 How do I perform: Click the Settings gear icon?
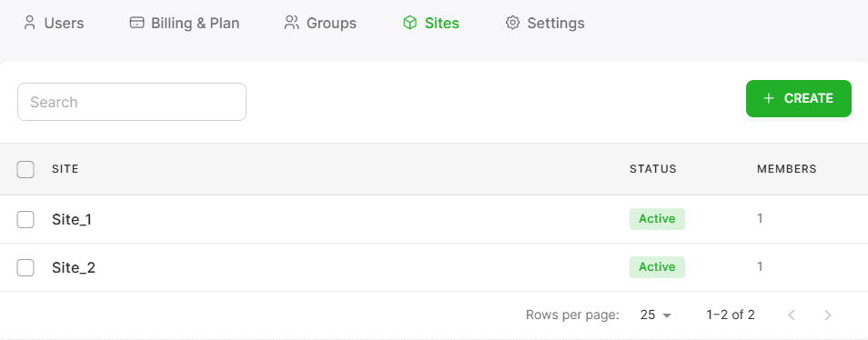point(512,23)
